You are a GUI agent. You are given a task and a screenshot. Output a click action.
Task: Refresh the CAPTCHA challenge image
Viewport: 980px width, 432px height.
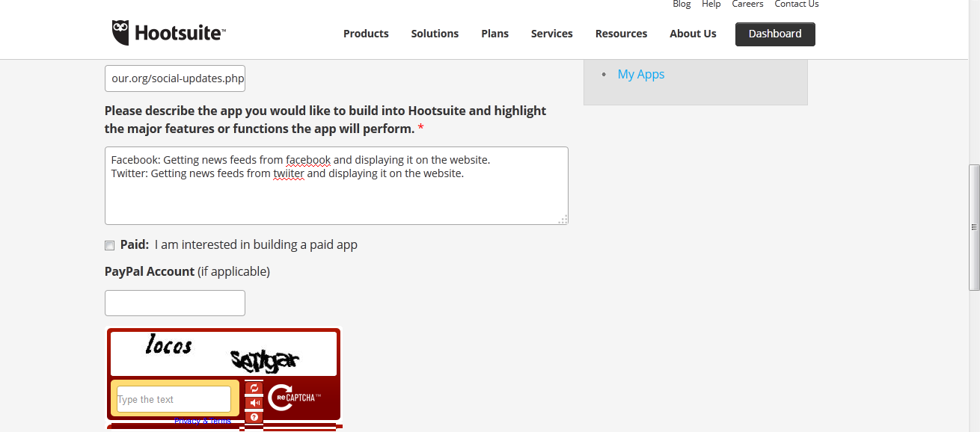pyautogui.click(x=254, y=388)
